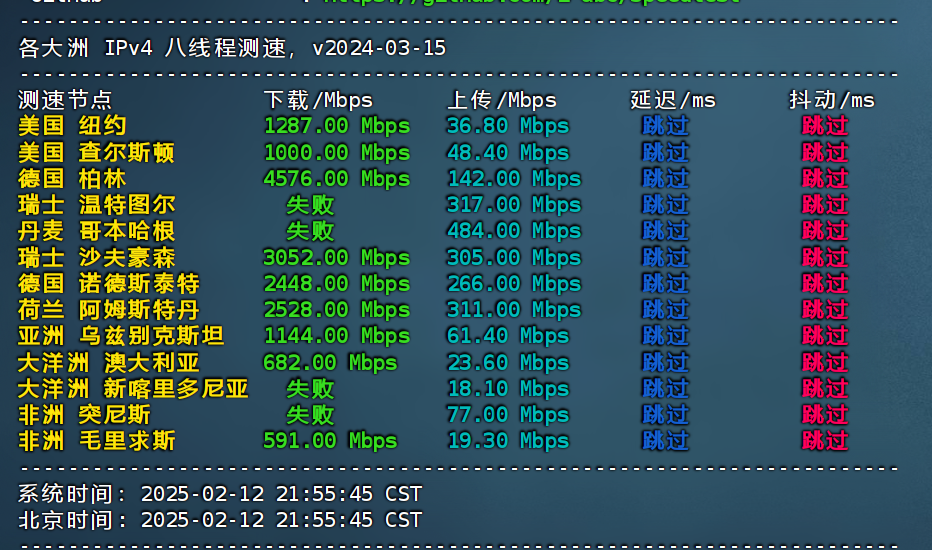
Task: Click download value '2448.00 Mbps'
Action: [x=336, y=284]
